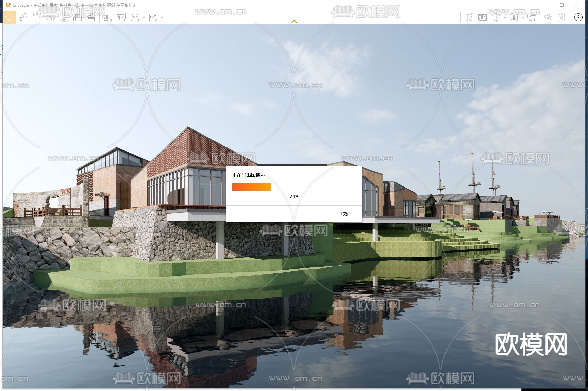
Task: Click the batch rendering export icon
Action: pyautogui.click(x=121, y=17)
